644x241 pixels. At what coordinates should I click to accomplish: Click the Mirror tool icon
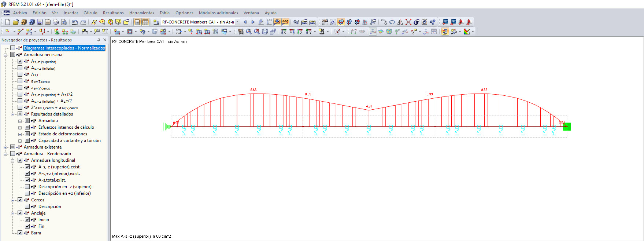point(400,22)
